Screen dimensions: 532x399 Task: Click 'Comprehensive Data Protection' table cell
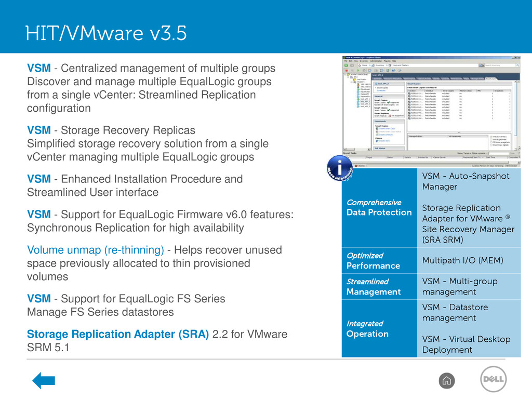click(379, 208)
